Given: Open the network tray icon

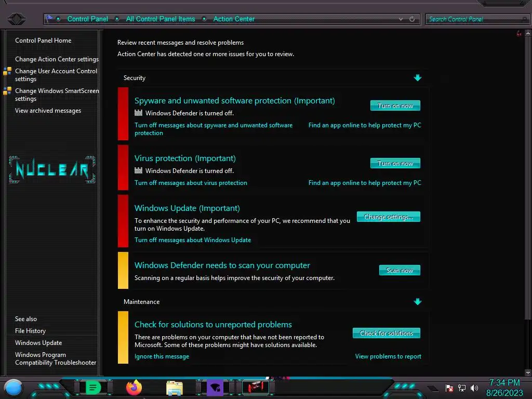Looking at the screenshot, I should [x=462, y=388].
